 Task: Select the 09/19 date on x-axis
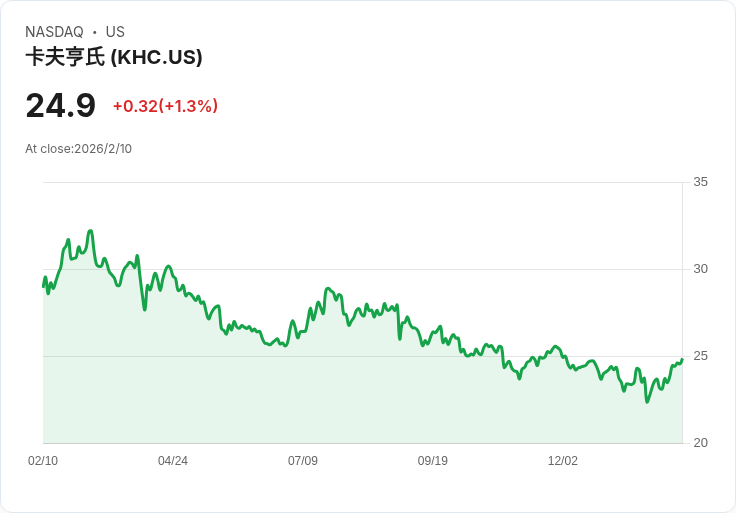[x=433, y=461]
